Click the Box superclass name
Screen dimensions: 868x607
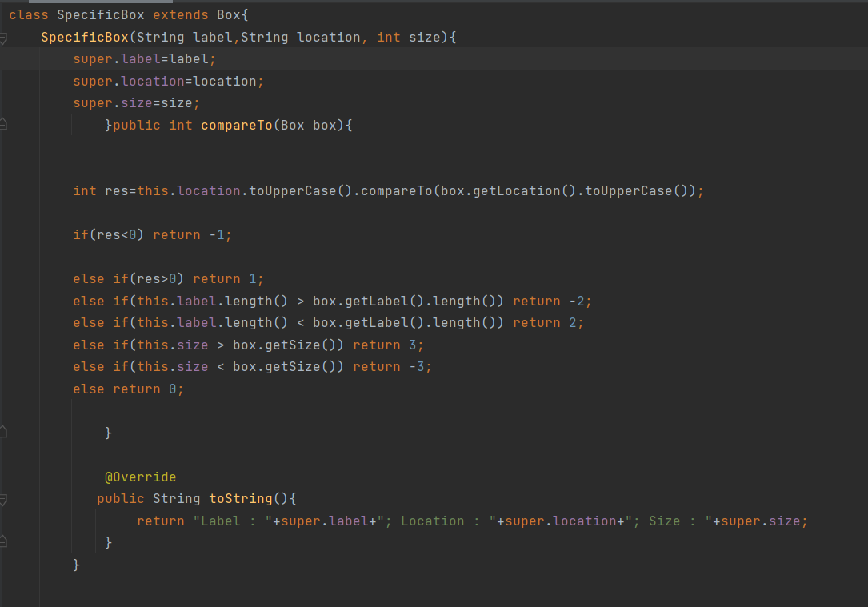click(x=228, y=14)
